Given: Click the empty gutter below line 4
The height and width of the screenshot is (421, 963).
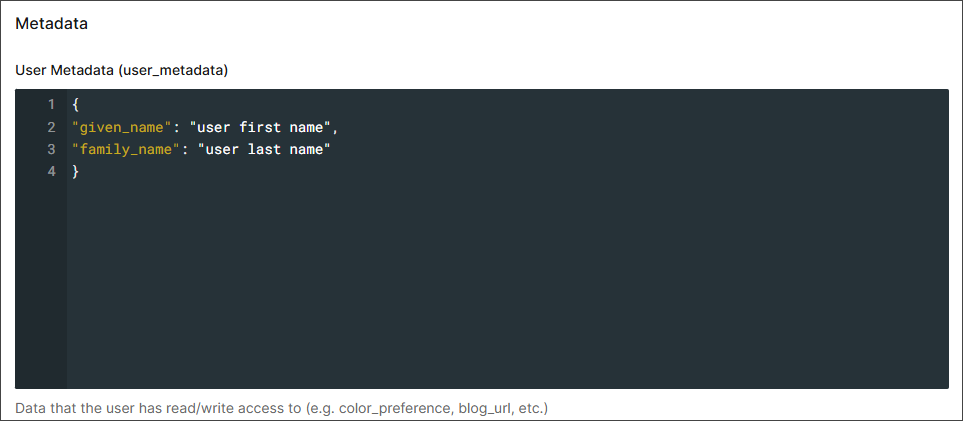Looking at the screenshot, I should tap(41, 286).
